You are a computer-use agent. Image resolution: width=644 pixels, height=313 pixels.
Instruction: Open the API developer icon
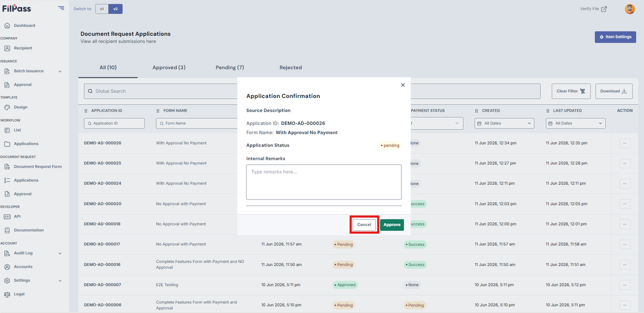[7, 216]
